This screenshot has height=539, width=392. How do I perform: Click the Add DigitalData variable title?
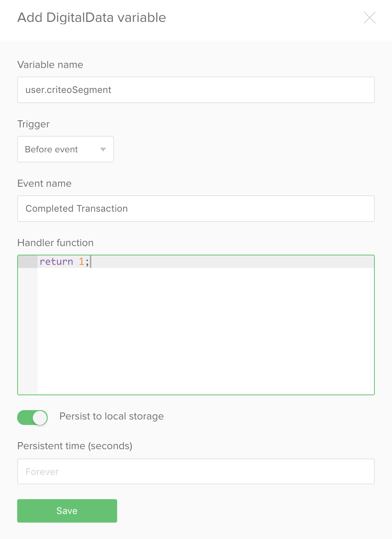point(92,18)
